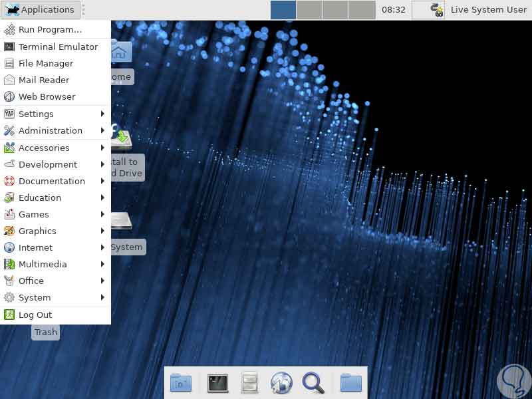Screen dimensions: 532x399
Task: Click the Office icon
Action: click(x=9, y=281)
